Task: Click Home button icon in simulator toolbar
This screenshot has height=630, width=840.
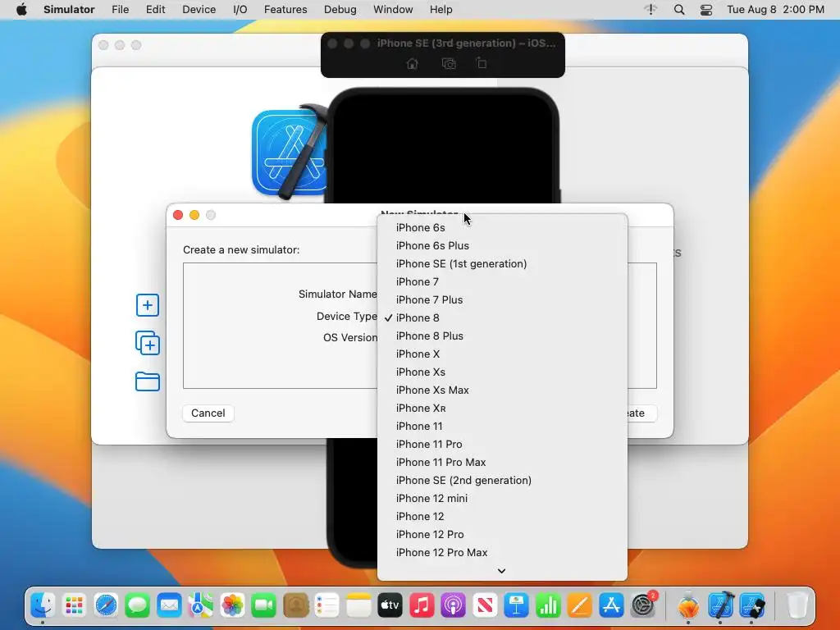Action: (412, 64)
